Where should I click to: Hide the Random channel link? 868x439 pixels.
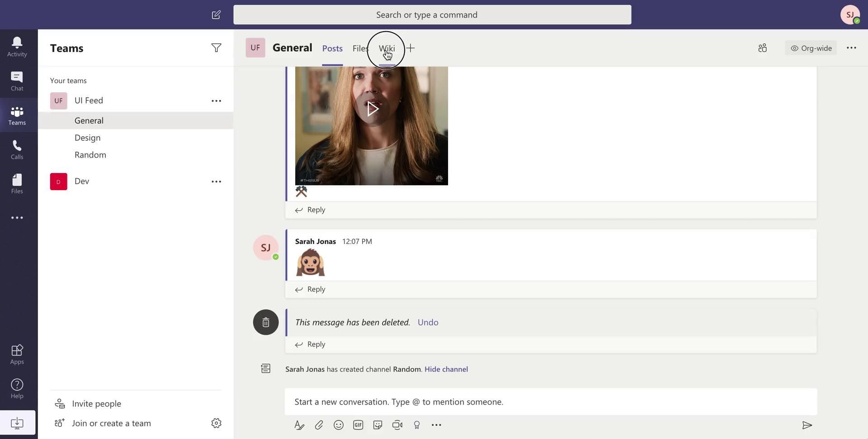coord(446,369)
